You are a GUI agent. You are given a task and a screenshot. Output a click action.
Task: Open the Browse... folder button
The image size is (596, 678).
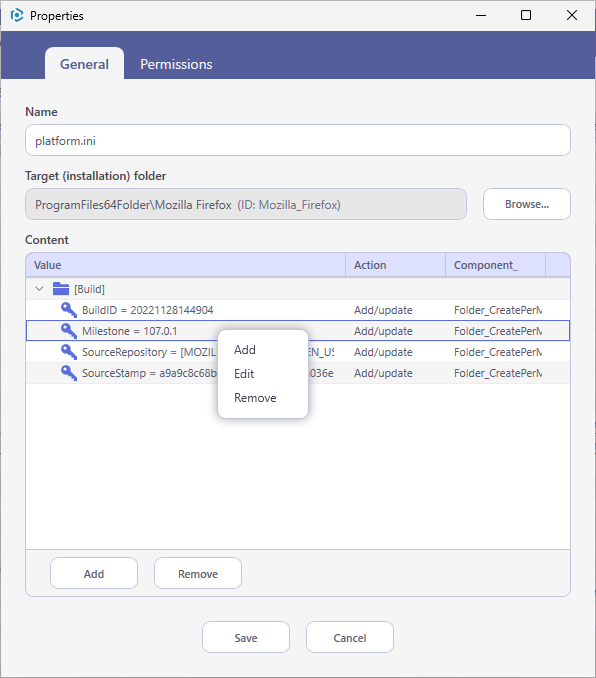[x=527, y=204]
